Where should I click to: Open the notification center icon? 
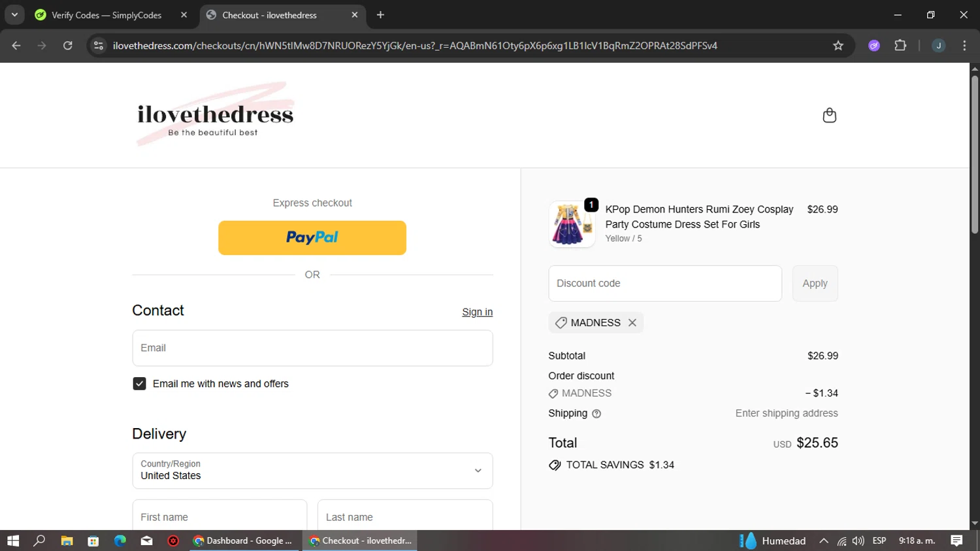956,541
